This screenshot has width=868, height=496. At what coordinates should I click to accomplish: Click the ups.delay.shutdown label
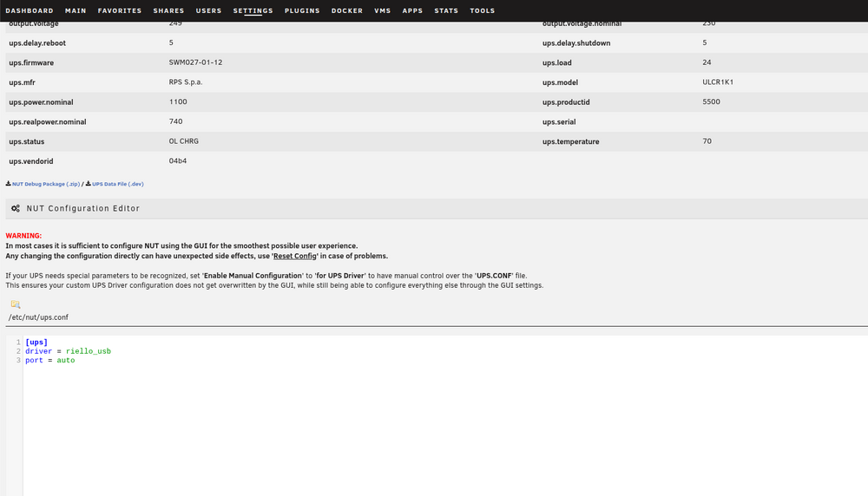[x=576, y=43]
